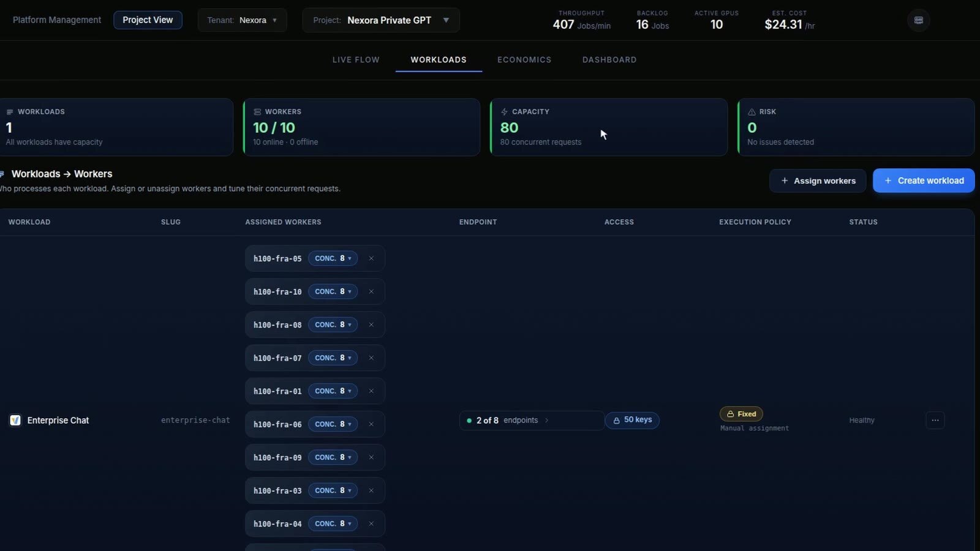Open the CONC. 8 dropdown for h100-fra-05
This screenshot has width=980, height=551.
tap(333, 258)
